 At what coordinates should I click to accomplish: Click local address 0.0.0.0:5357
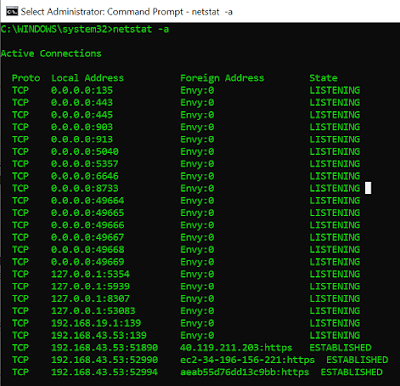(x=85, y=164)
